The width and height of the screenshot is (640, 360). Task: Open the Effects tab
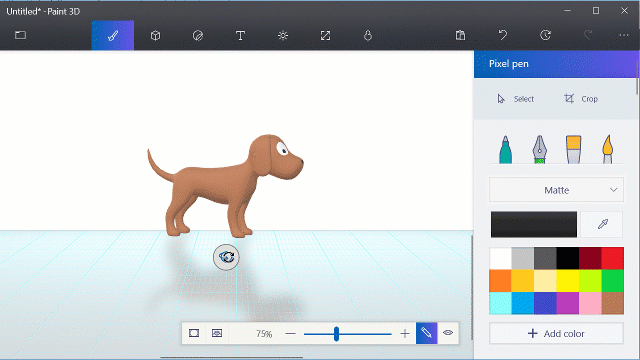pos(283,36)
